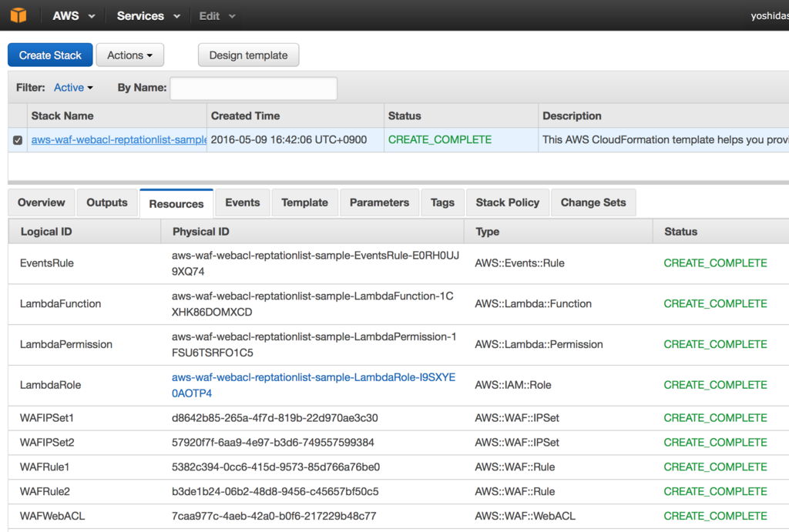789x532 pixels.
Task: Click the WAFIPSet1 physical ID d8642b85 value
Action: tap(275, 418)
